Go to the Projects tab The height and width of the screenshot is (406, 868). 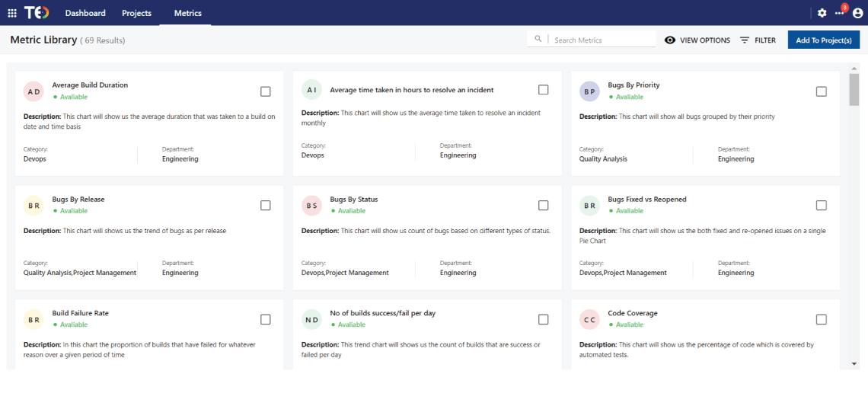pyautogui.click(x=137, y=13)
